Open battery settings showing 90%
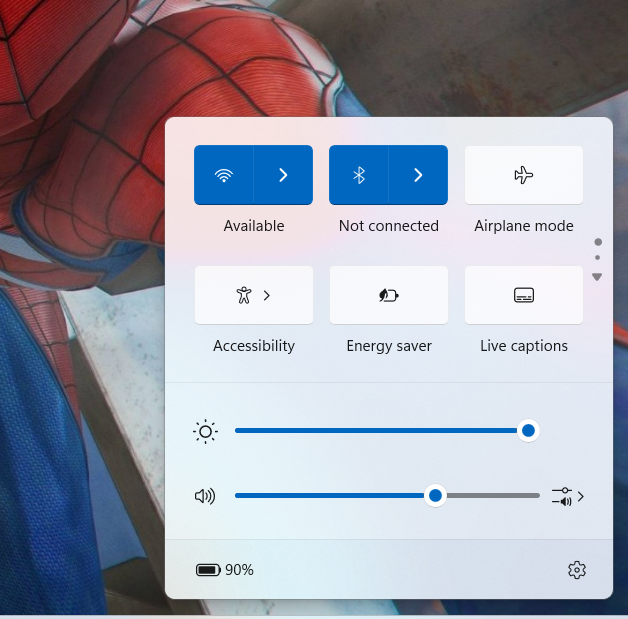The width and height of the screenshot is (628, 619). pyautogui.click(x=225, y=570)
